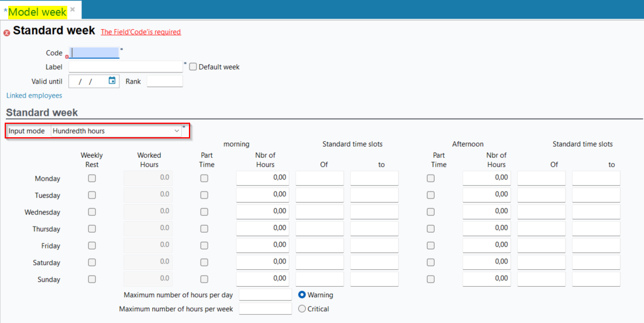Edit Monday morning Nbr of Hours field

click(x=263, y=178)
